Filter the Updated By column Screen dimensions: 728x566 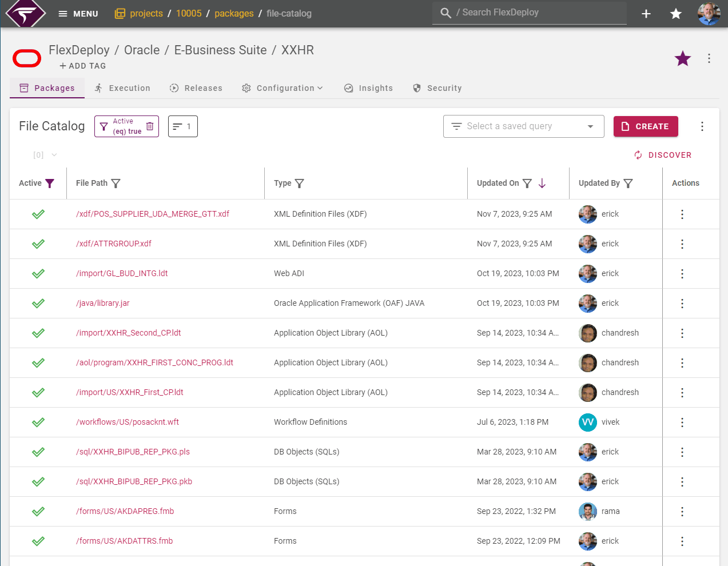click(628, 183)
